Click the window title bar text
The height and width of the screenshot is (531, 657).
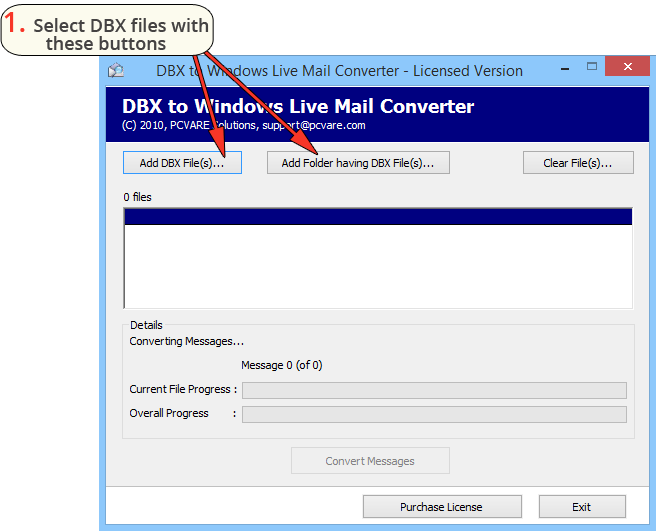coord(339,71)
